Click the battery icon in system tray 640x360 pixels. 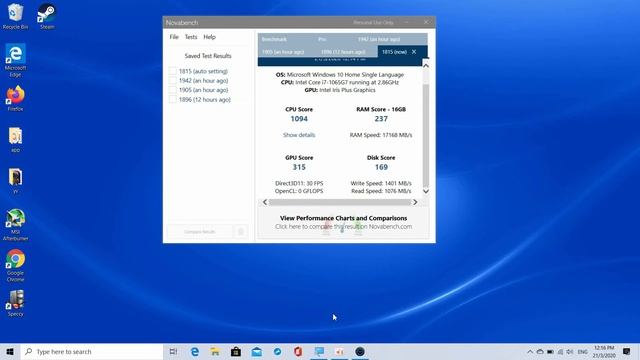pyautogui.click(x=550, y=351)
